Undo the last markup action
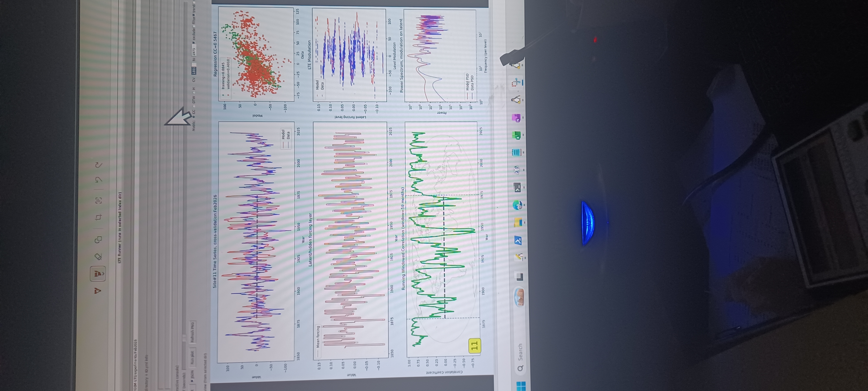This screenshot has height=391, width=868. click(98, 180)
